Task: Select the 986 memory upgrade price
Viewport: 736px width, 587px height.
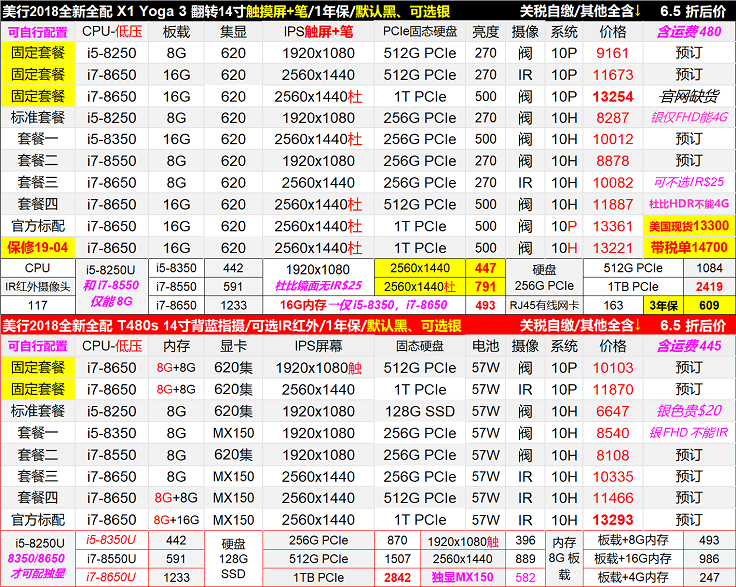Action: 709,559
